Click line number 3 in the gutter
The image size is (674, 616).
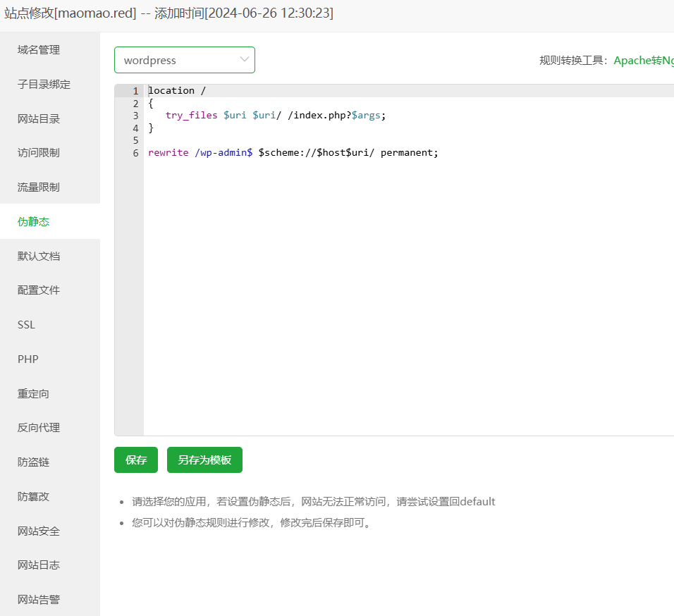coord(136,116)
